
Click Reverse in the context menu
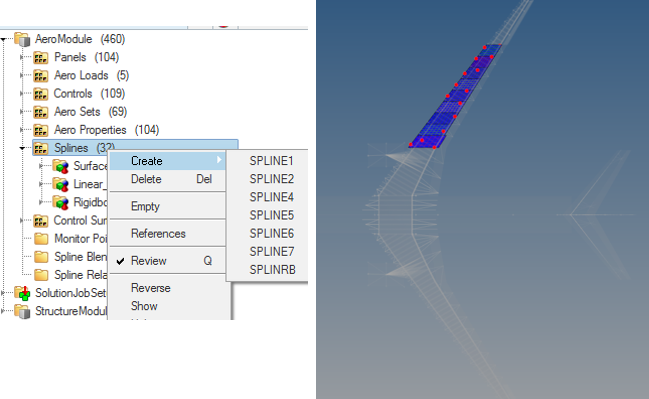click(151, 288)
